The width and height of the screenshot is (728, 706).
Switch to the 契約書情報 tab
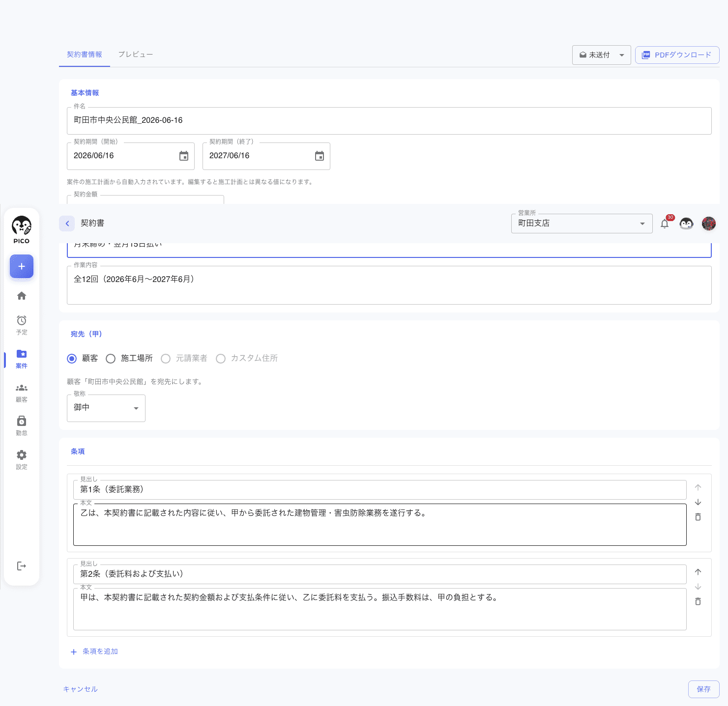coord(85,55)
